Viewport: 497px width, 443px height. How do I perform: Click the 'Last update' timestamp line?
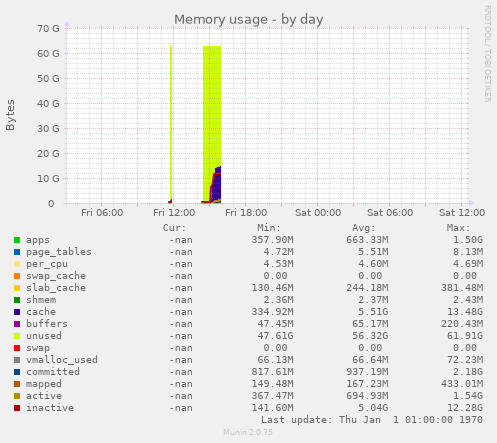point(372,420)
